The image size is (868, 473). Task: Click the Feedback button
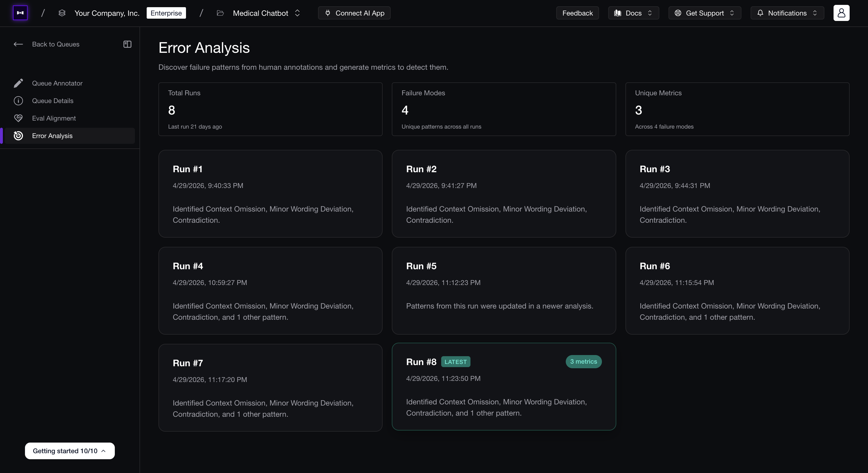(577, 13)
